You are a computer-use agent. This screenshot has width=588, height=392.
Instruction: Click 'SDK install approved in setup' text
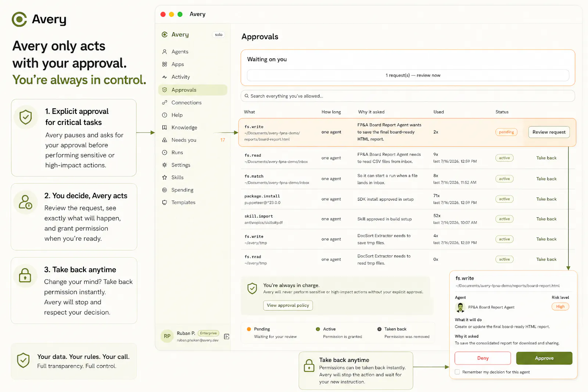(386, 199)
